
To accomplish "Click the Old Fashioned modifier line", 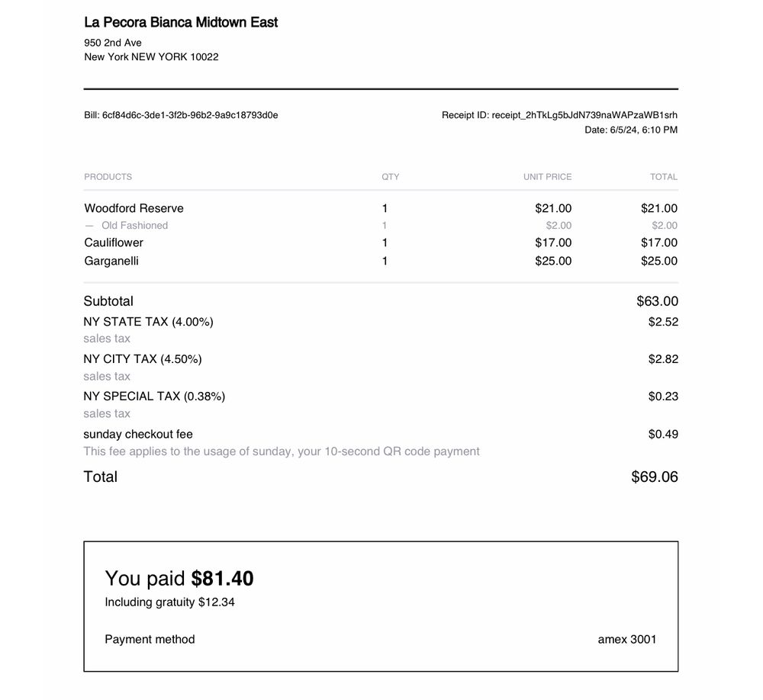I will point(134,226).
